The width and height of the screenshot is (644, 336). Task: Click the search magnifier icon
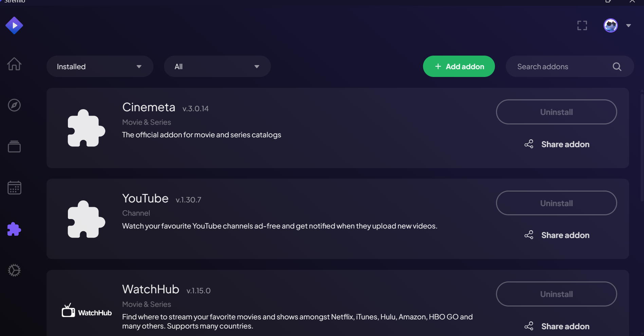point(617,67)
